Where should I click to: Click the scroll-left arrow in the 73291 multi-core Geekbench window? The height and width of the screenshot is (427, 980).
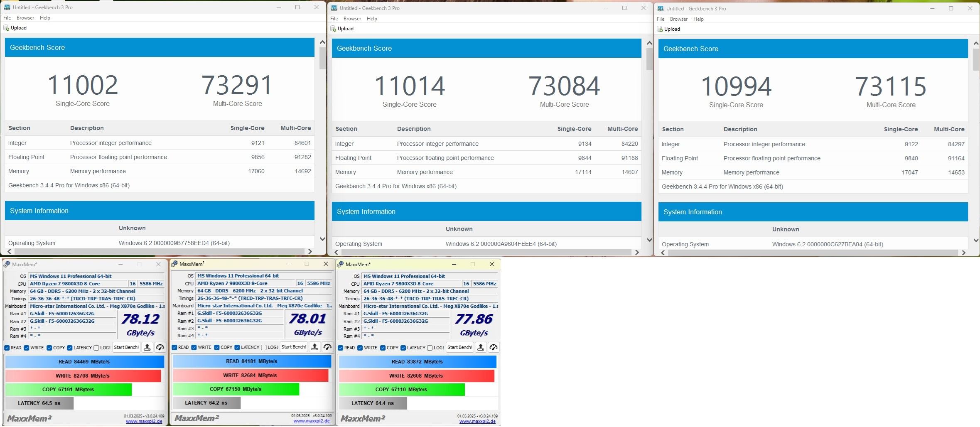coord(9,251)
